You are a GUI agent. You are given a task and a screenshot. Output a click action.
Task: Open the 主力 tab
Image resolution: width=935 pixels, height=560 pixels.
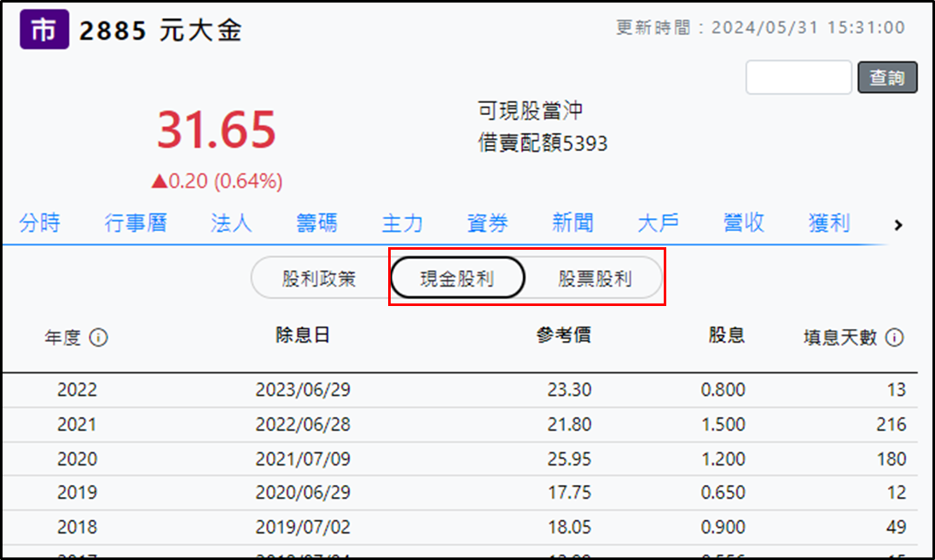click(x=402, y=223)
